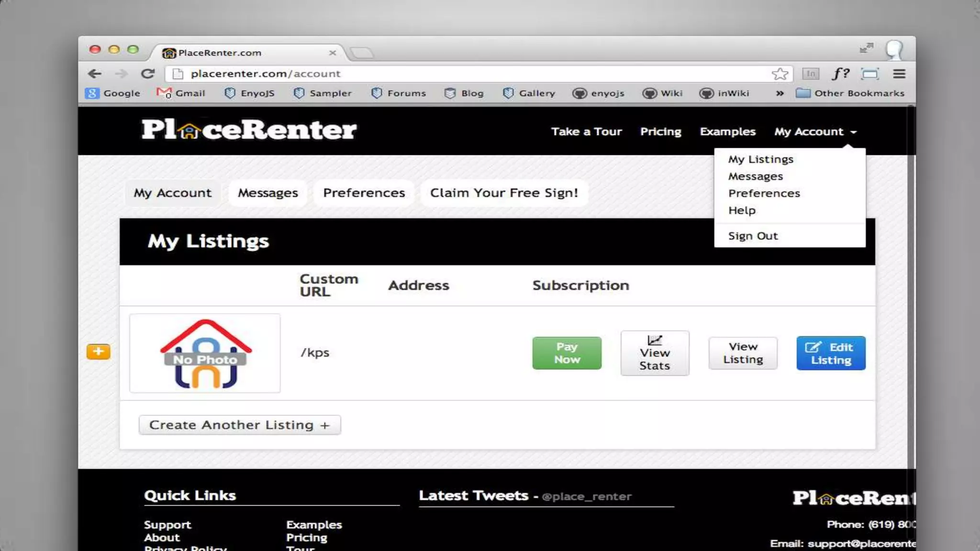Click the f? extension icon
Image resolution: width=980 pixels, height=551 pixels.
tap(840, 74)
